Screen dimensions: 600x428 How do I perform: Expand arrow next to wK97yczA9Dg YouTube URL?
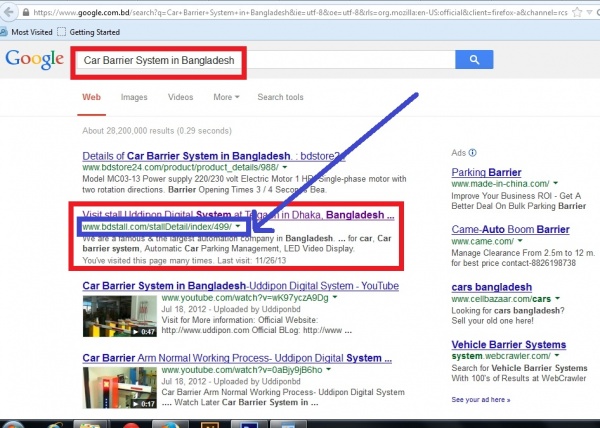[x=335, y=297]
